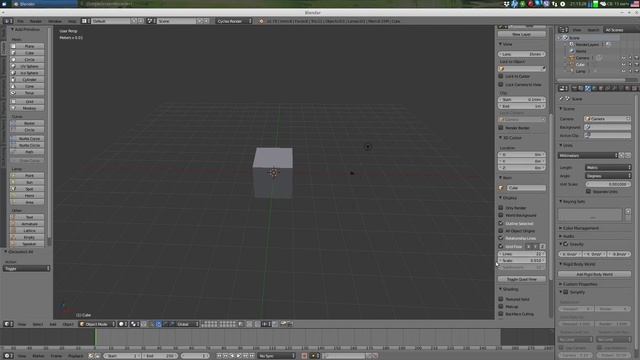The image size is (640, 360).
Task: Add an Armature object
Action: click(27, 224)
